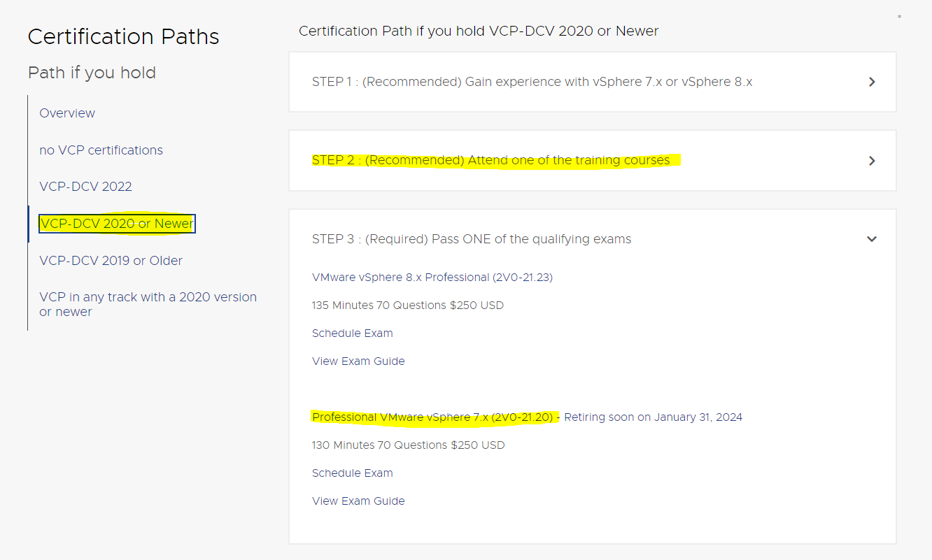The image size is (932, 560).
Task: Go to the 'VCP-DCV 2019 or Older' path
Action: tap(111, 261)
